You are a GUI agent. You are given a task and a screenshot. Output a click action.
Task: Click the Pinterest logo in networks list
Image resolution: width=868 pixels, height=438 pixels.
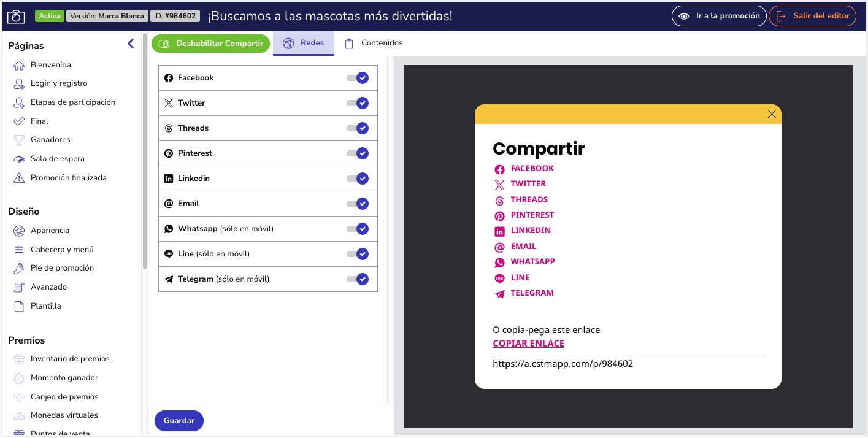coord(169,153)
